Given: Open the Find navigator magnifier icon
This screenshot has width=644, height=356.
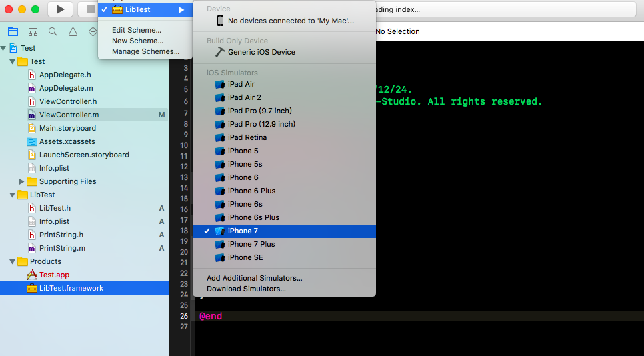Looking at the screenshot, I should click(x=53, y=31).
